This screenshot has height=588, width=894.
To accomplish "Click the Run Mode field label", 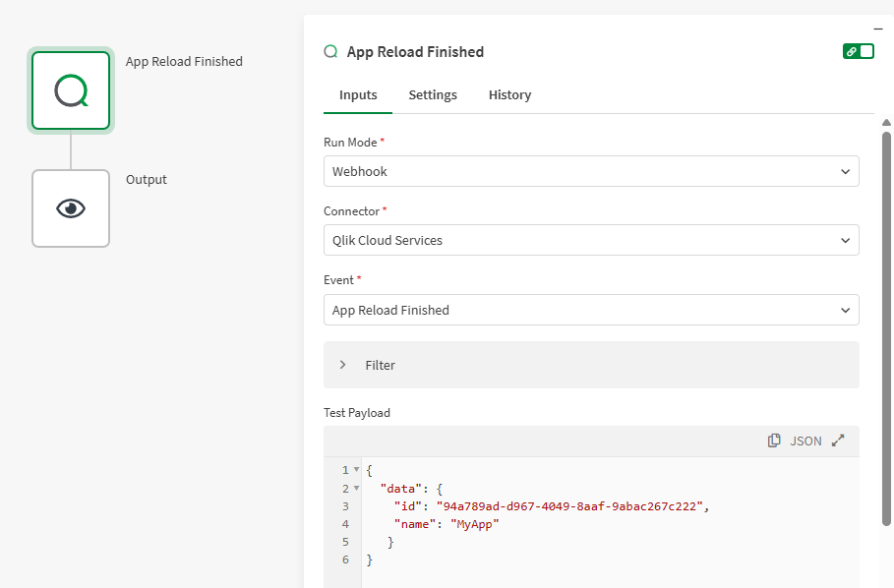I will [350, 143].
